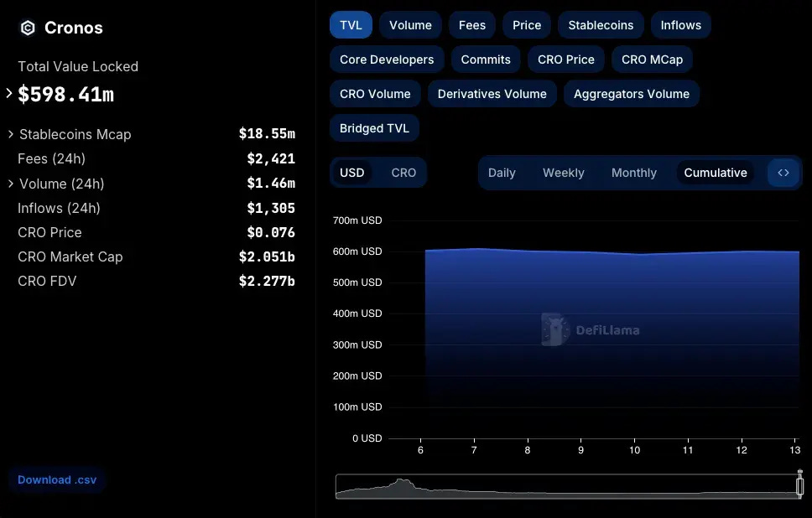Click the CRO FDV label
Screen dimensions: 812x518
[x=47, y=281]
